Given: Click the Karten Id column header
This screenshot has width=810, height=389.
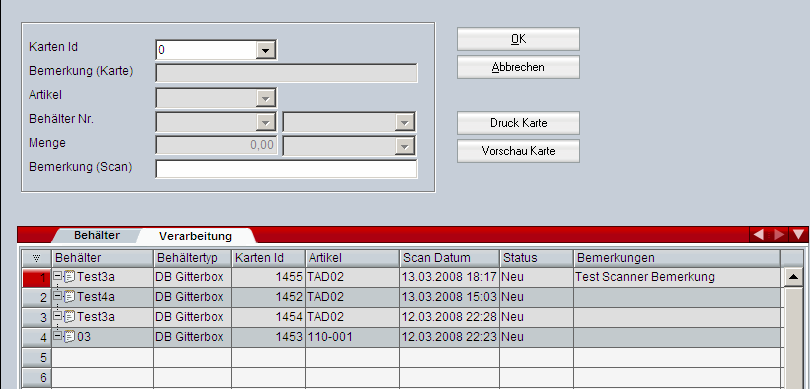Looking at the screenshot, I should [269, 258].
